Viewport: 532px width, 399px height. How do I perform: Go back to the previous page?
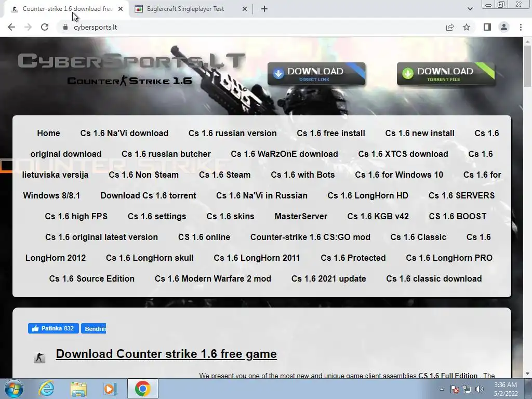(11, 27)
